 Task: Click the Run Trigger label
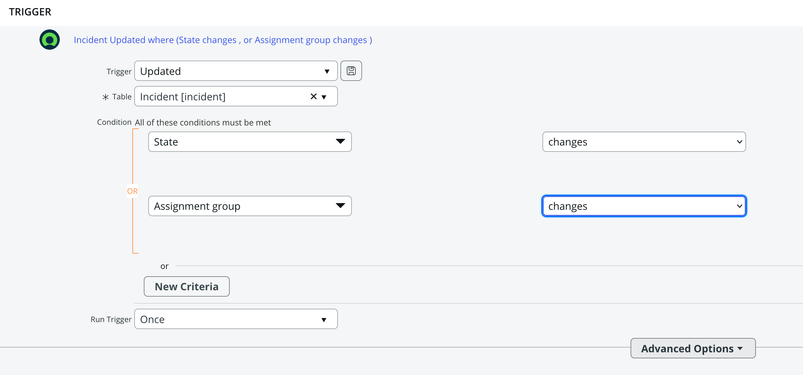(x=111, y=319)
